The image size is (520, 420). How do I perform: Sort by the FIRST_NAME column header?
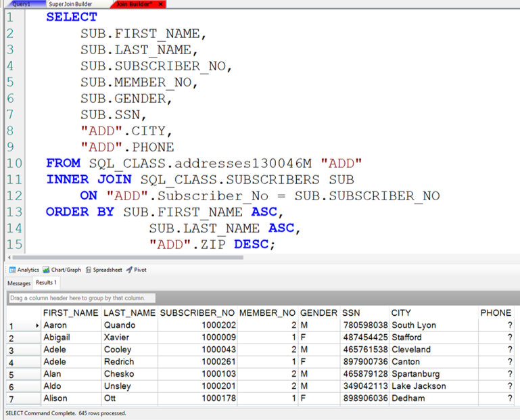click(70, 313)
